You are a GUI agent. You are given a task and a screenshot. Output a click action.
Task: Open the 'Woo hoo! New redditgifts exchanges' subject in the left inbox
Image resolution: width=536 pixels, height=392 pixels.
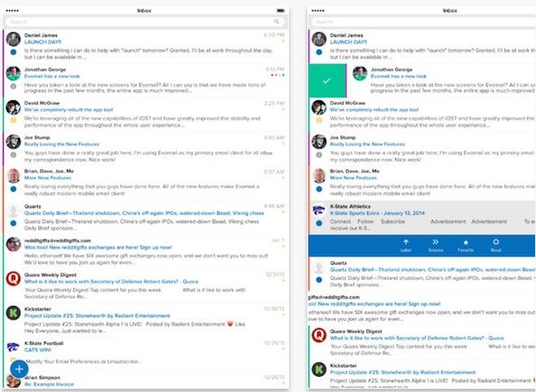click(x=99, y=247)
